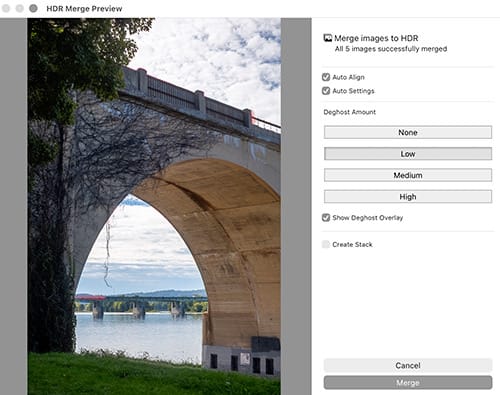The width and height of the screenshot is (500, 395).
Task: Click the 'Merge images to HDR' heading
Action: pos(376,38)
